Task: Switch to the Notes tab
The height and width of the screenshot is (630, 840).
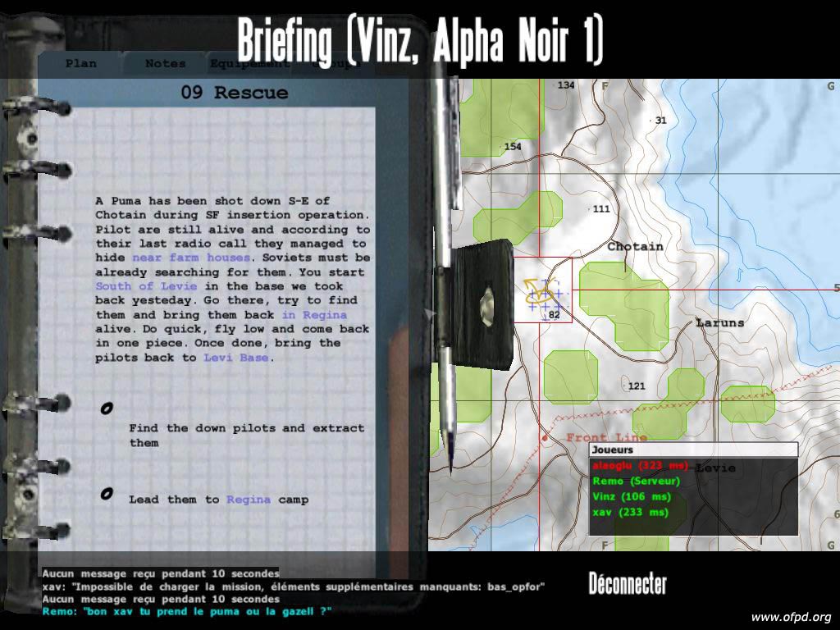Action: coord(165,63)
